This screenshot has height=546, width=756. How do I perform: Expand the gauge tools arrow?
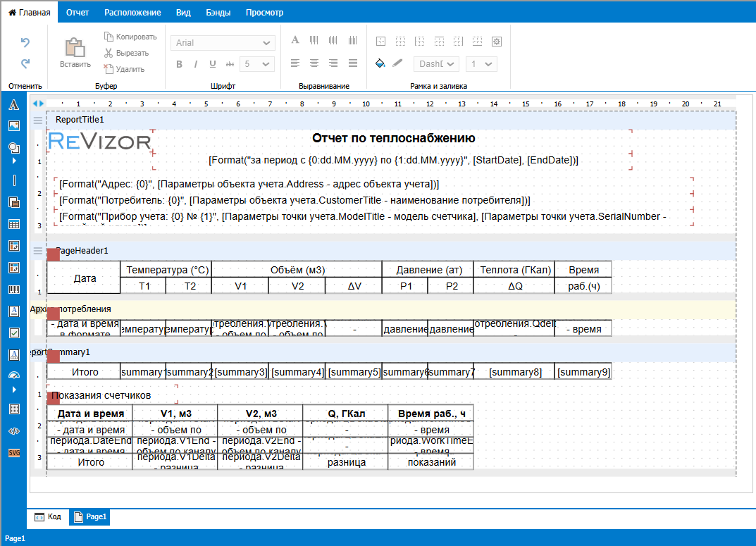click(14, 390)
